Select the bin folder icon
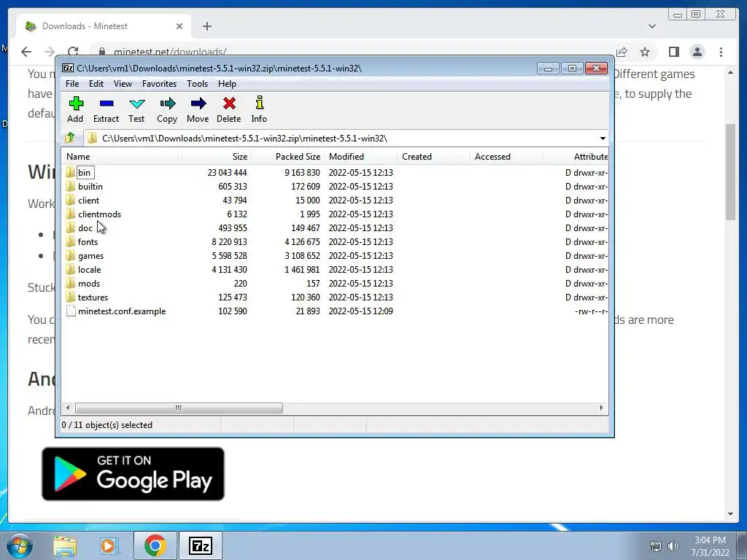 click(x=71, y=172)
